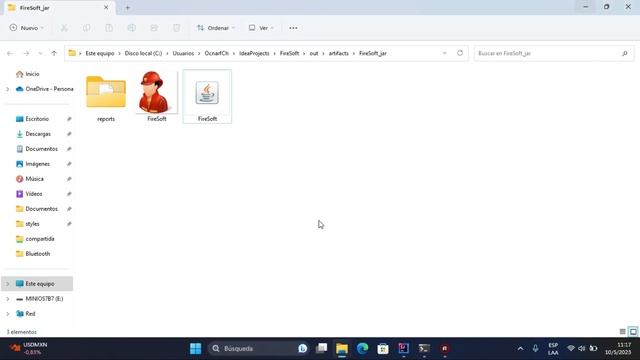
Task: Click the Paste clipboard icon
Action: click(x=109, y=28)
